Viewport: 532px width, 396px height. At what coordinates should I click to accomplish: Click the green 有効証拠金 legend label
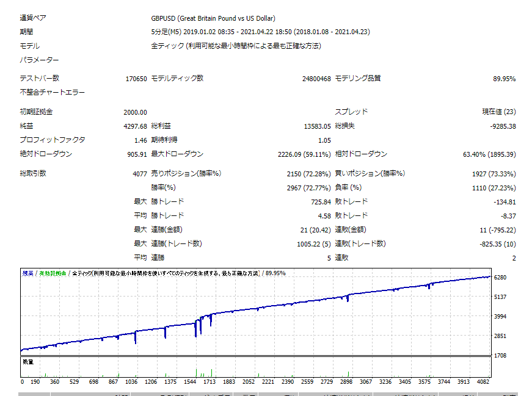point(53,273)
